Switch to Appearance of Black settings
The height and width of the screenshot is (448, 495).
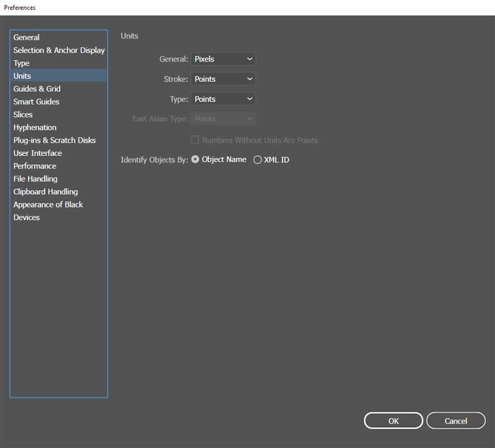pos(48,204)
